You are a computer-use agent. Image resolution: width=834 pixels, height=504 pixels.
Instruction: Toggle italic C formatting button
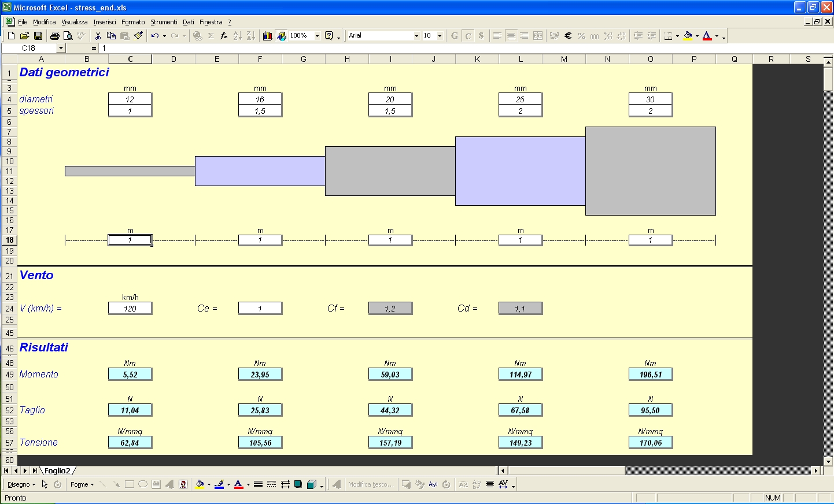[x=468, y=36]
